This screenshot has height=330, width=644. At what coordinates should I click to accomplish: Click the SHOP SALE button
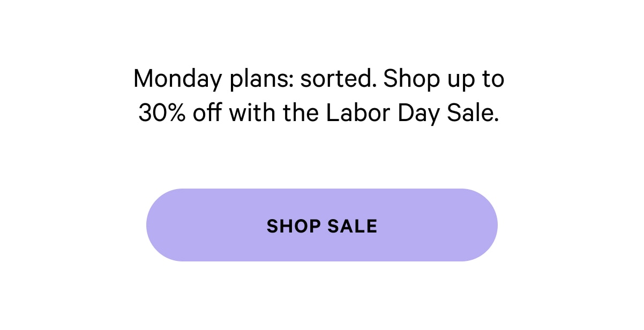click(x=321, y=225)
